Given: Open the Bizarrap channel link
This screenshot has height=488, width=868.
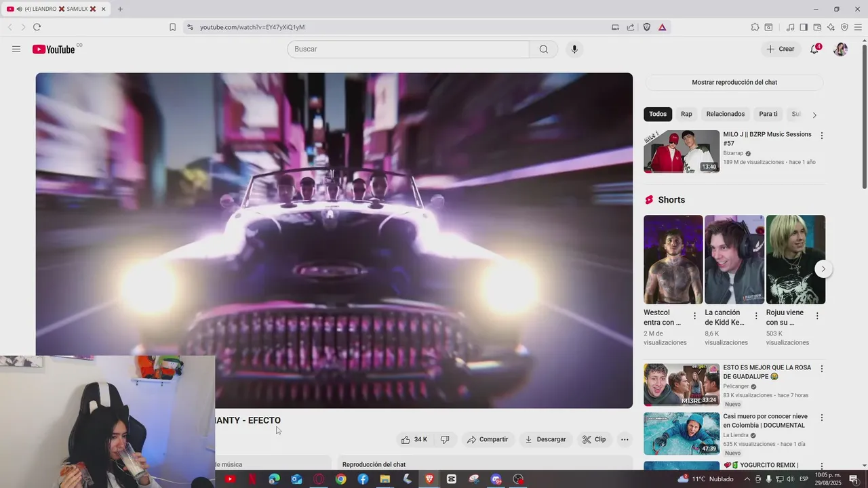Looking at the screenshot, I should pos(733,153).
